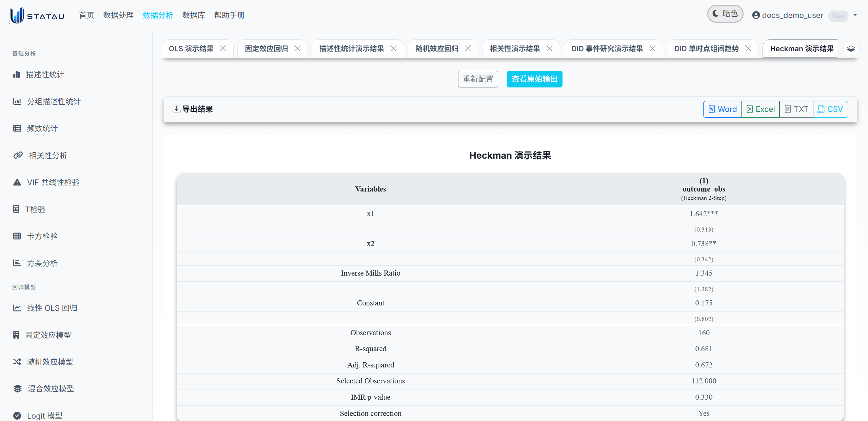Close the DID 单时点组间趋势 tab
The image size is (868, 421).
coord(748,48)
